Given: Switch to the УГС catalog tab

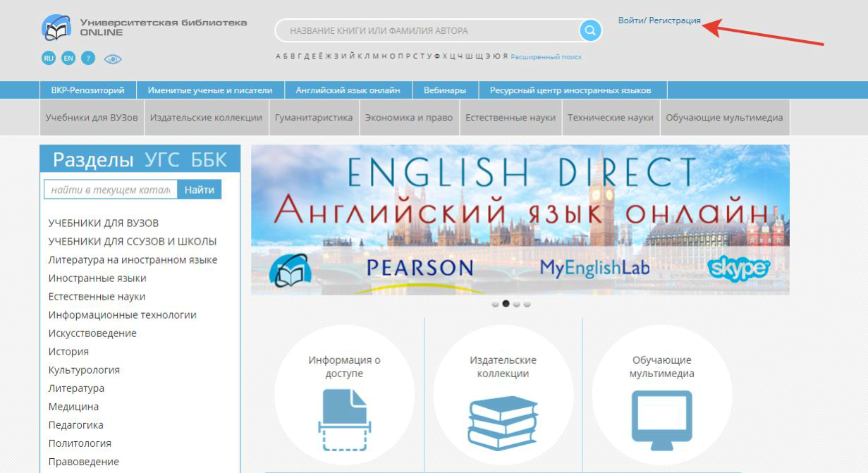Looking at the screenshot, I should pyautogui.click(x=162, y=160).
